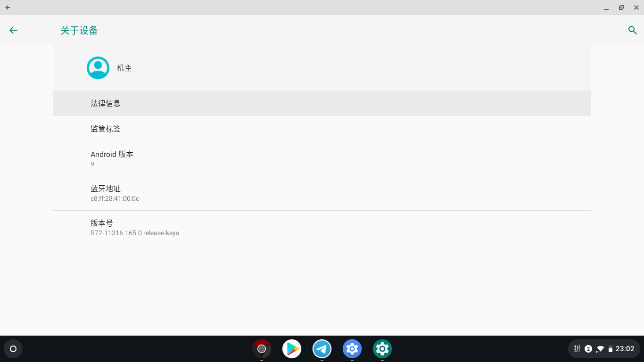The height and width of the screenshot is (362, 644).
Task: Click the window title bar back arrow
Action: coord(8,8)
